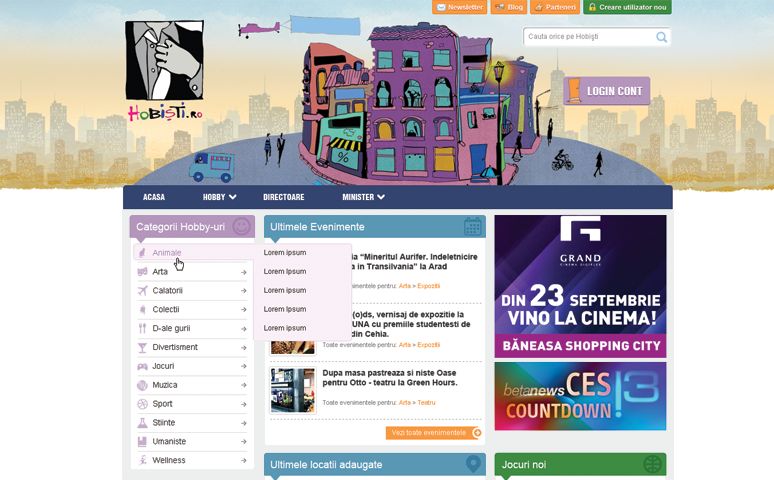
Task: Open the Acasa menu item
Action: [154, 197]
